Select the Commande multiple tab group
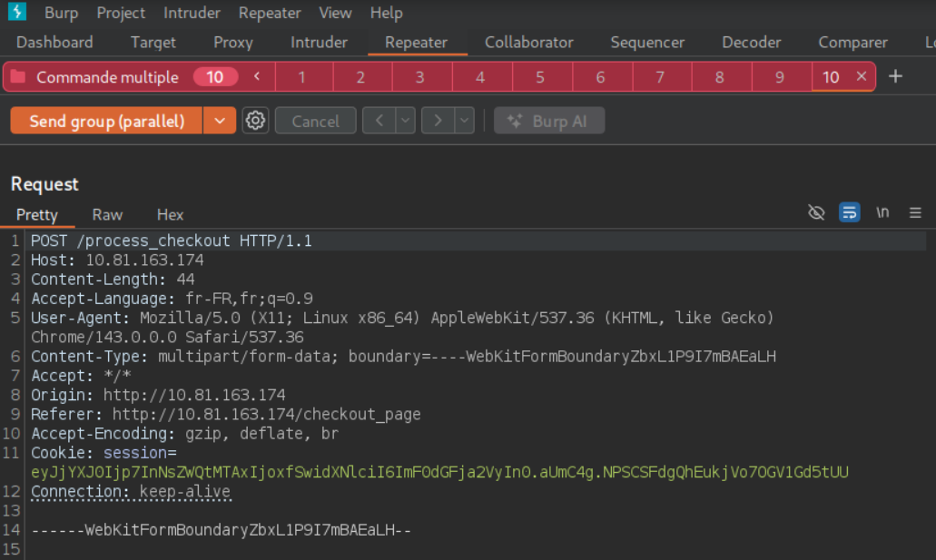The width and height of the screenshot is (936, 560). (x=107, y=77)
